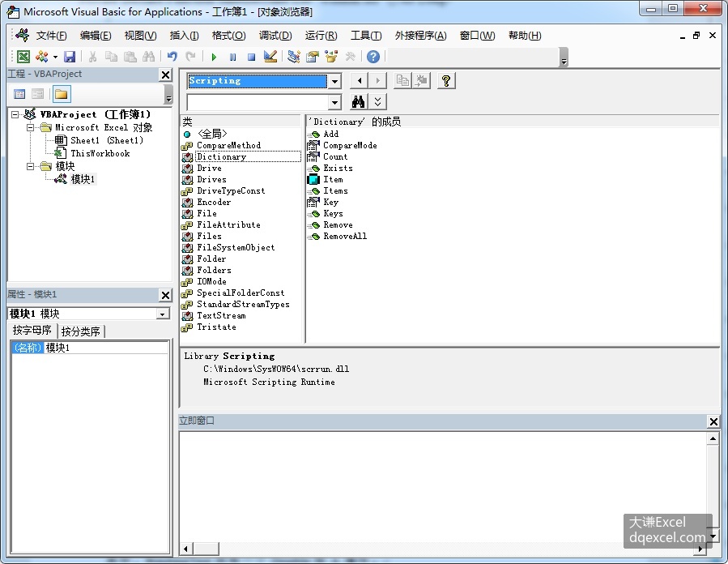Click the Undo arrow icon
Screen dimensions: 728x564
(172, 57)
